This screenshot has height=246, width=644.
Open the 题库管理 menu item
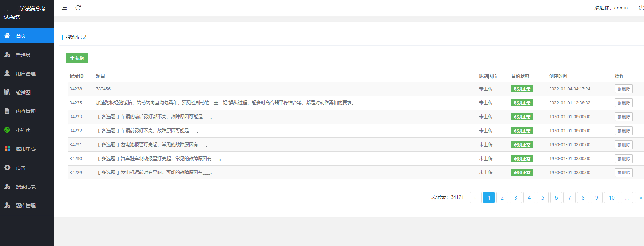pos(27,205)
